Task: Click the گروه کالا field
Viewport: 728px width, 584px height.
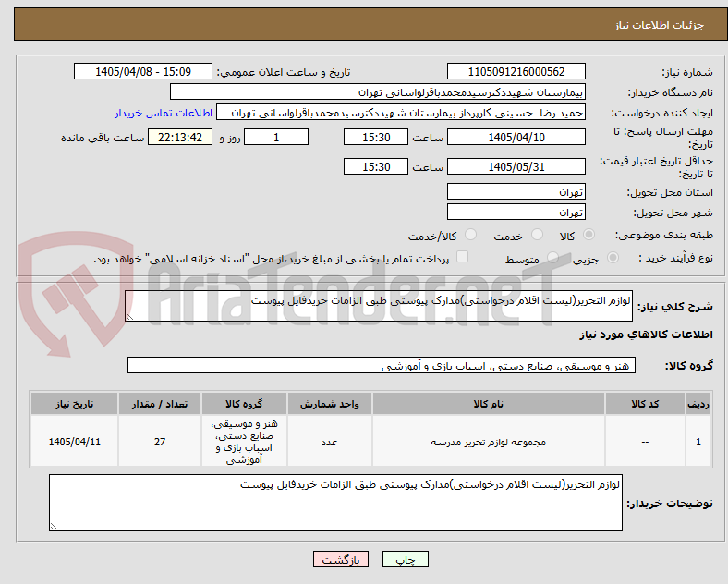Action: tap(382, 365)
